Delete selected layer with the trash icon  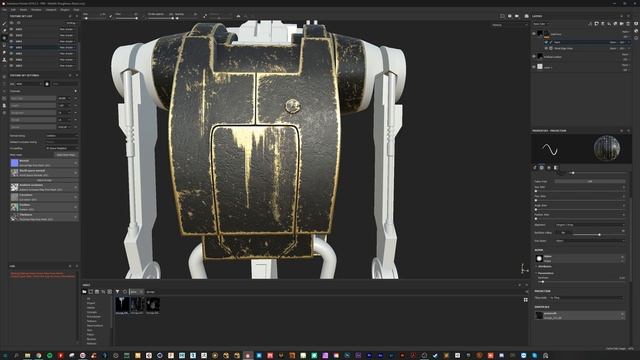click(x=628, y=24)
